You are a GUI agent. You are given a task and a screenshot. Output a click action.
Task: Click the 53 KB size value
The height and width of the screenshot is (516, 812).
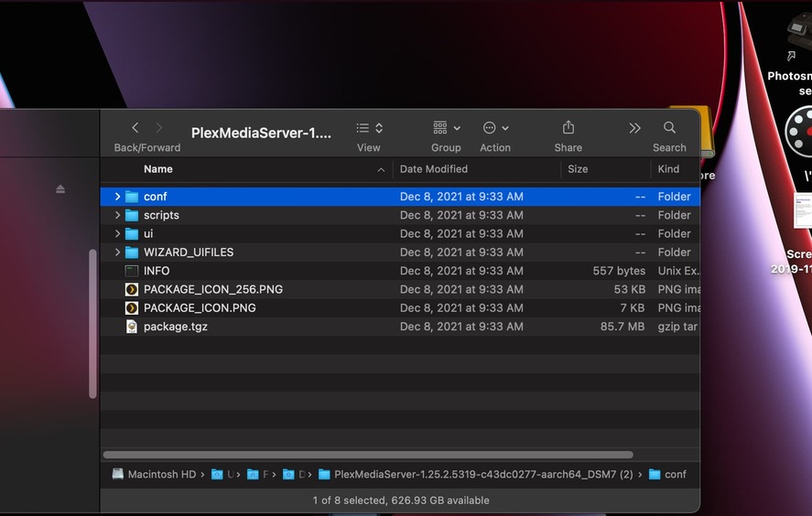(x=630, y=289)
